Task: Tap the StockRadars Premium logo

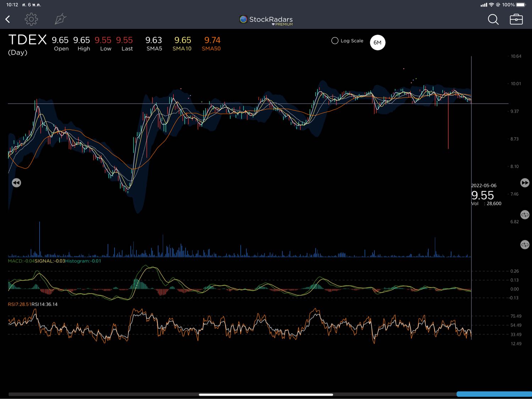Action: (x=266, y=20)
